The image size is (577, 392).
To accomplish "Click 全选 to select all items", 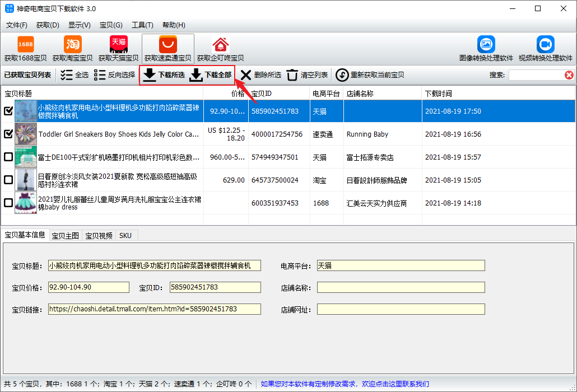I will click(75, 75).
